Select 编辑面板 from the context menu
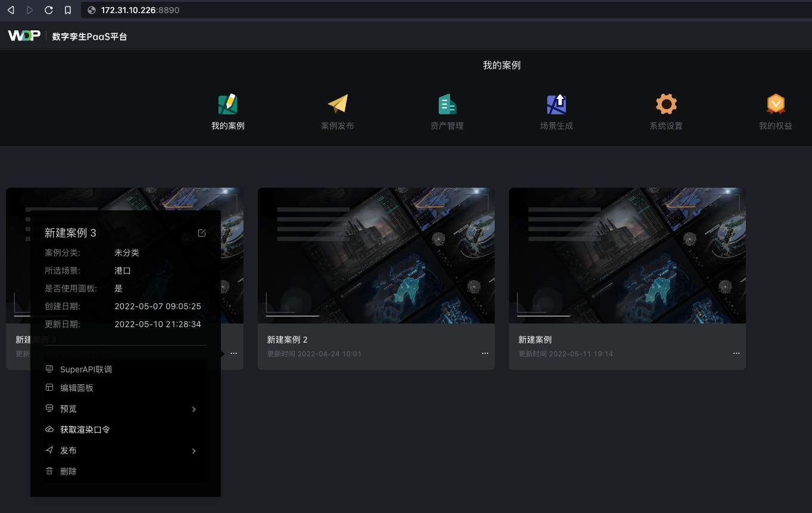 [77, 388]
